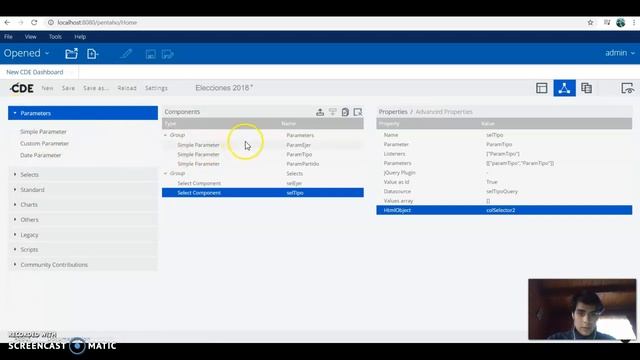Viewport: 640px width, 360px height.
Task: Add a Custom Parameter
Action: pos(44,144)
